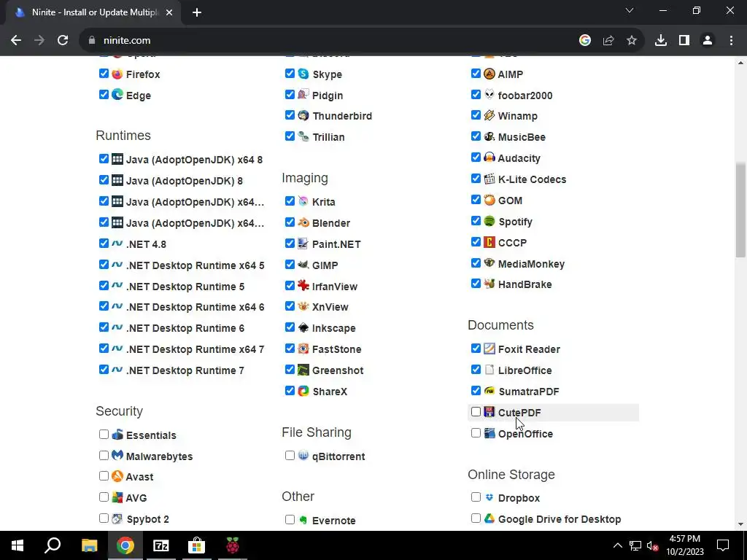Click the FastStone label

[336, 349]
